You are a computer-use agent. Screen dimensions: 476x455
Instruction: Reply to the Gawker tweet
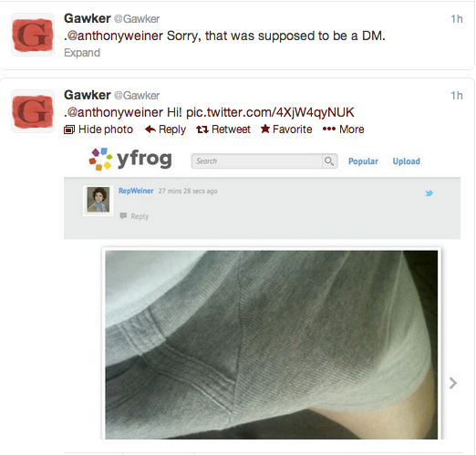point(165,129)
